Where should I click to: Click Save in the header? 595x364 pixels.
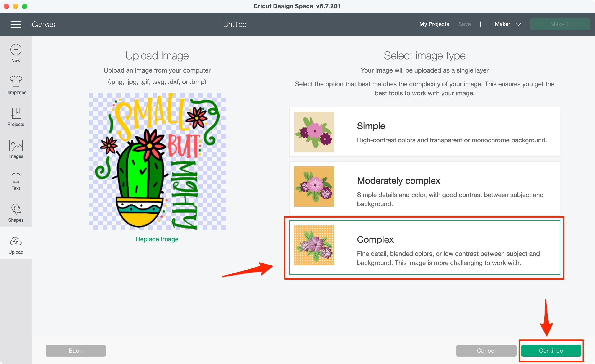point(464,24)
